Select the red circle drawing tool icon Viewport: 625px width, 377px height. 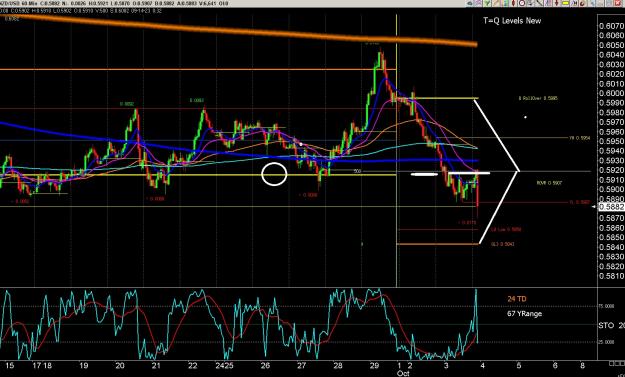[522, 3]
